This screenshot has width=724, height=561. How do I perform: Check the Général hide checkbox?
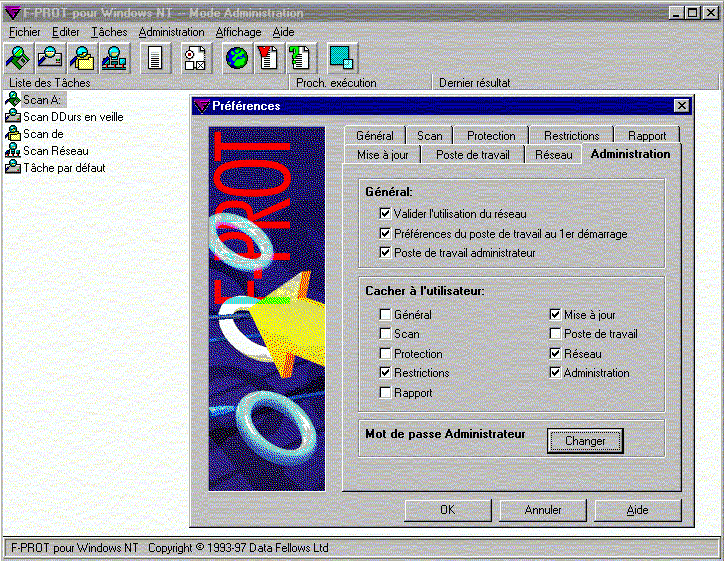385,314
